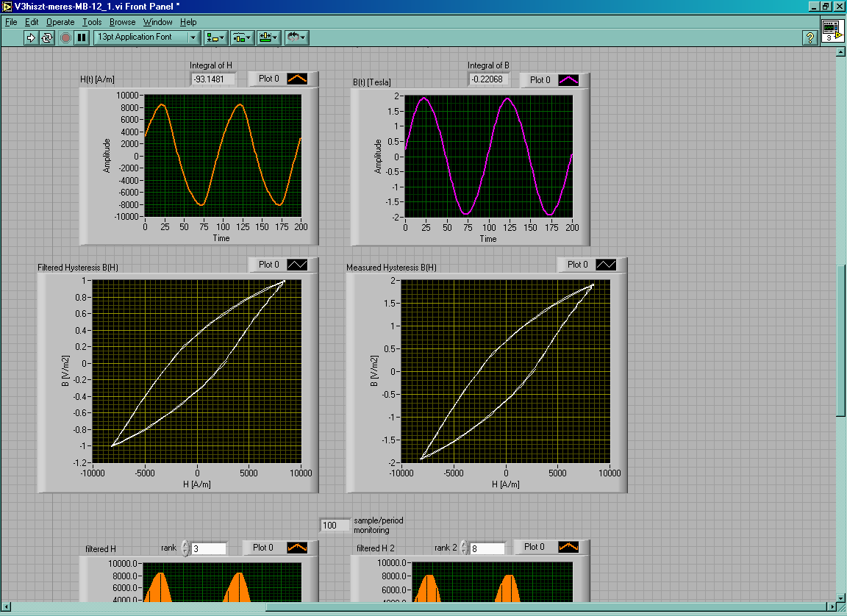Click the 'filtered H 2' graph label

pyautogui.click(x=376, y=548)
